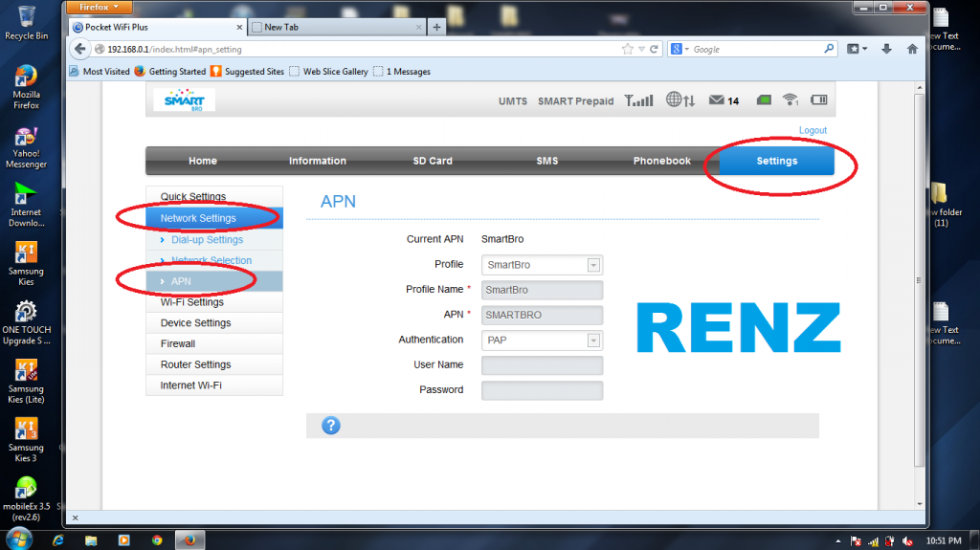Open the envelope messages icon showing 14
The image size is (980, 550).
click(x=724, y=100)
